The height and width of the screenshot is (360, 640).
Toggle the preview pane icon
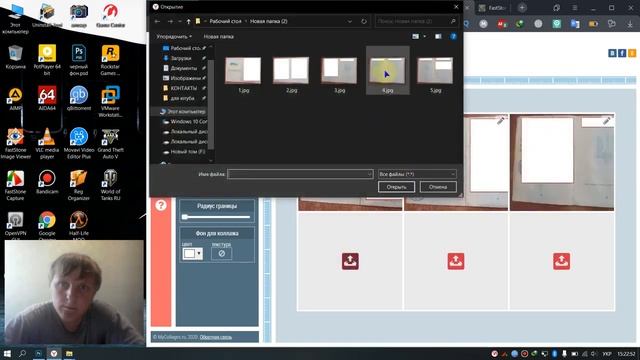(438, 37)
